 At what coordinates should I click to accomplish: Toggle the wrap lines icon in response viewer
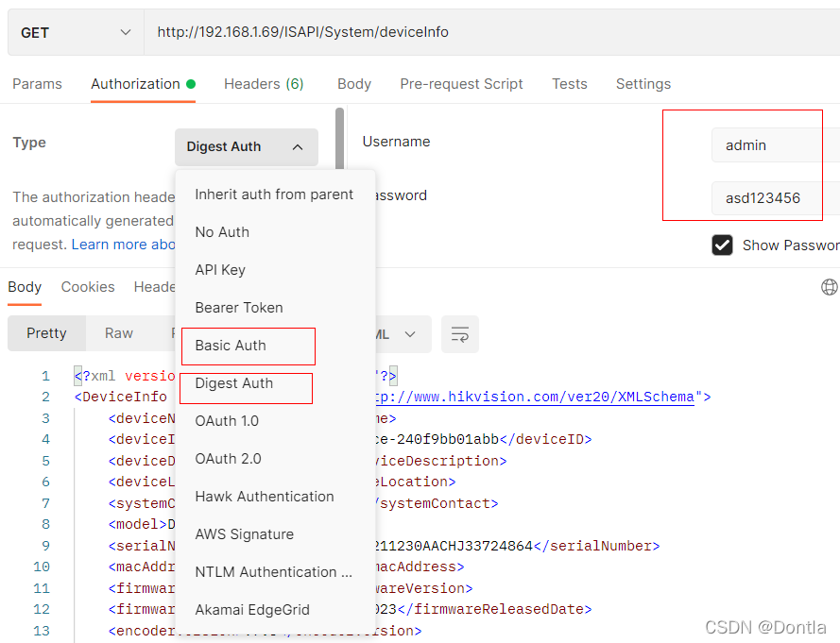[460, 334]
